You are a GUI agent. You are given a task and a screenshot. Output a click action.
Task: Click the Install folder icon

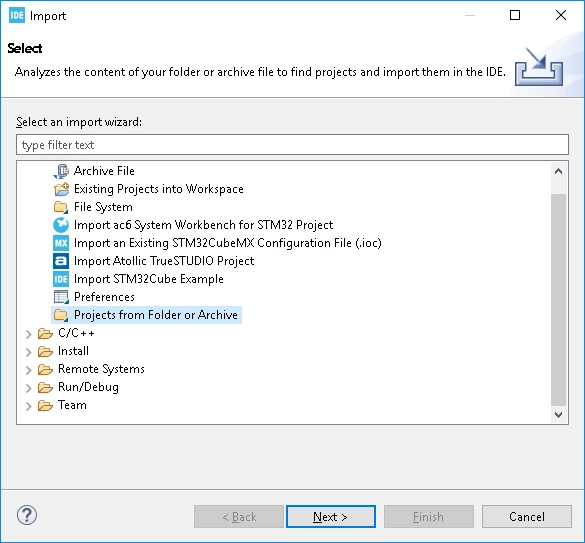click(45, 351)
